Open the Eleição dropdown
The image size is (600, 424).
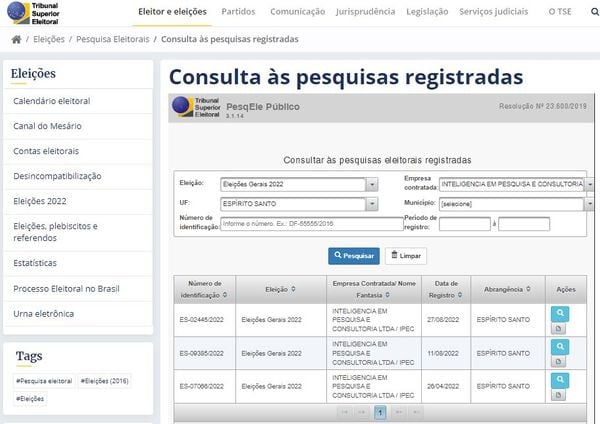[x=372, y=184]
